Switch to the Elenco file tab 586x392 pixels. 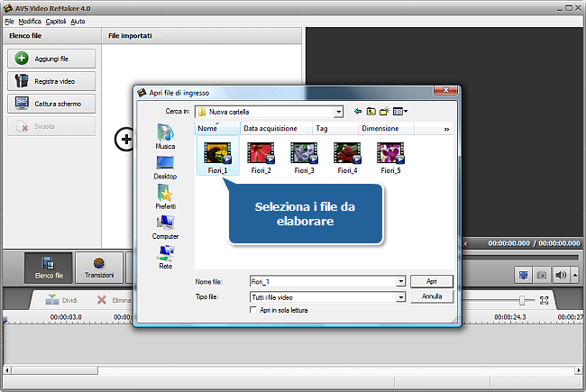click(49, 268)
